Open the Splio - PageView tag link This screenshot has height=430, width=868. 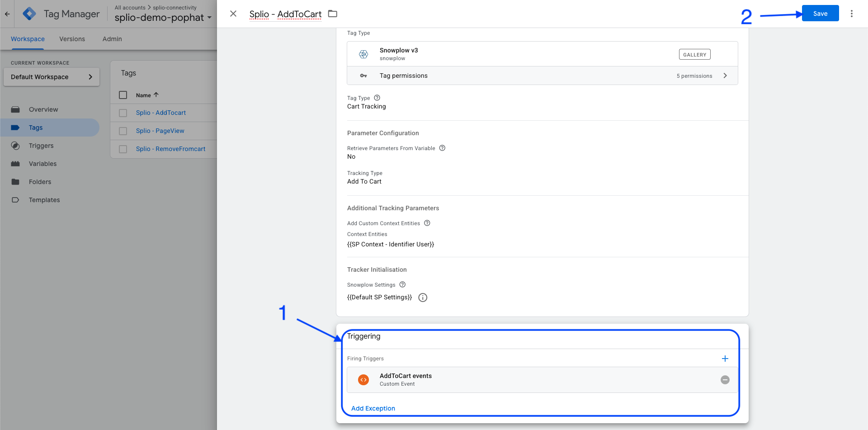click(x=160, y=131)
